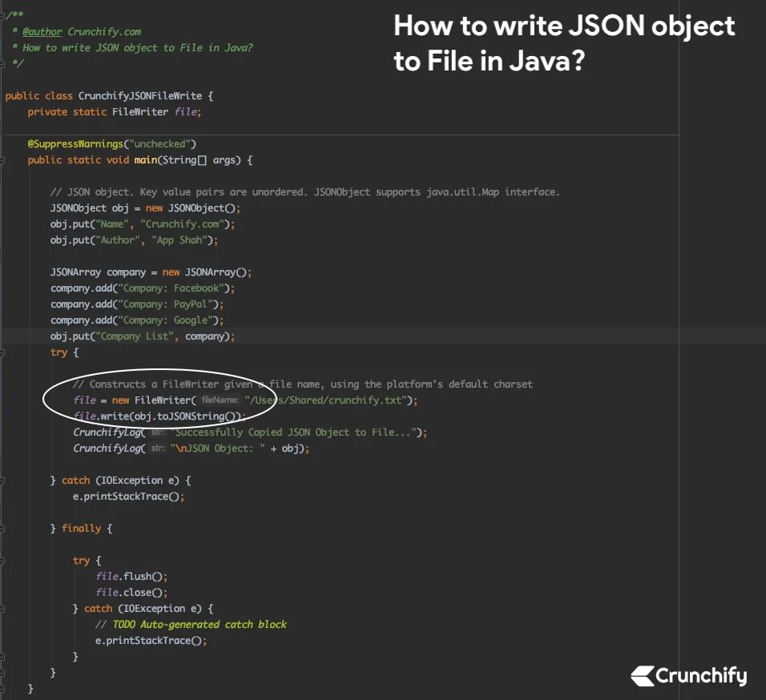The width and height of the screenshot is (766, 700).
Task: Click the "Author" key string
Action: (x=118, y=240)
